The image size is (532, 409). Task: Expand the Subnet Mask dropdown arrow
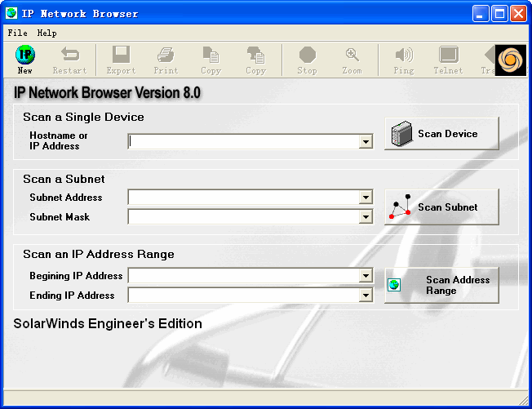tap(366, 217)
